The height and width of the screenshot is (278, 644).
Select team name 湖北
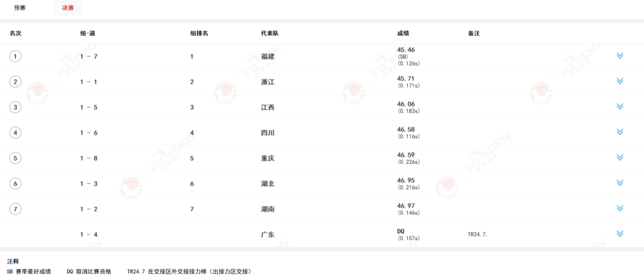268,184
